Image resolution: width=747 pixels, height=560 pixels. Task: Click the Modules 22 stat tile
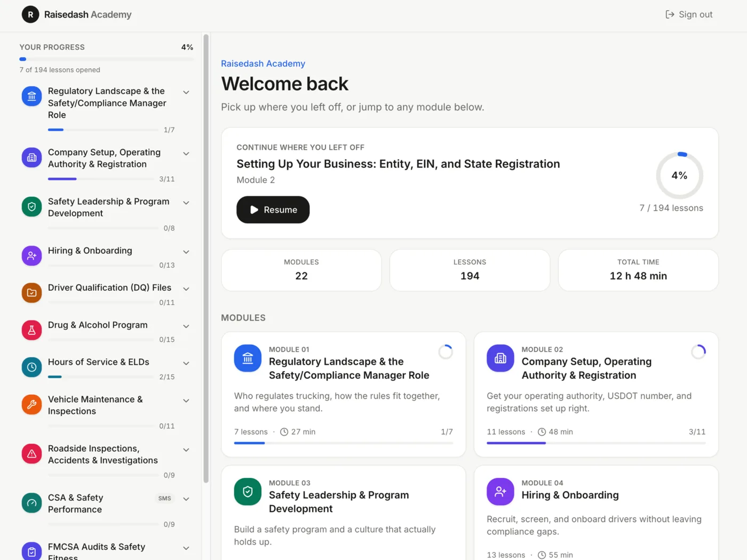click(x=301, y=270)
